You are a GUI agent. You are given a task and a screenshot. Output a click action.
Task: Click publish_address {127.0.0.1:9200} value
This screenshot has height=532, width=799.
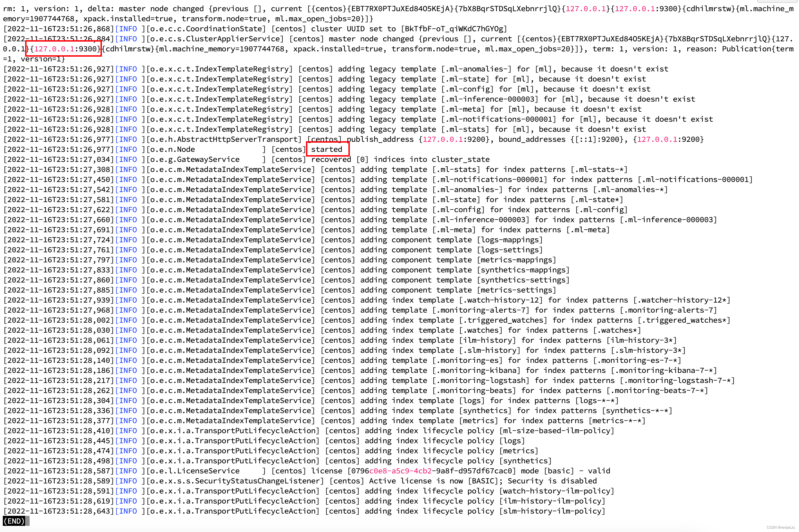[454, 140]
